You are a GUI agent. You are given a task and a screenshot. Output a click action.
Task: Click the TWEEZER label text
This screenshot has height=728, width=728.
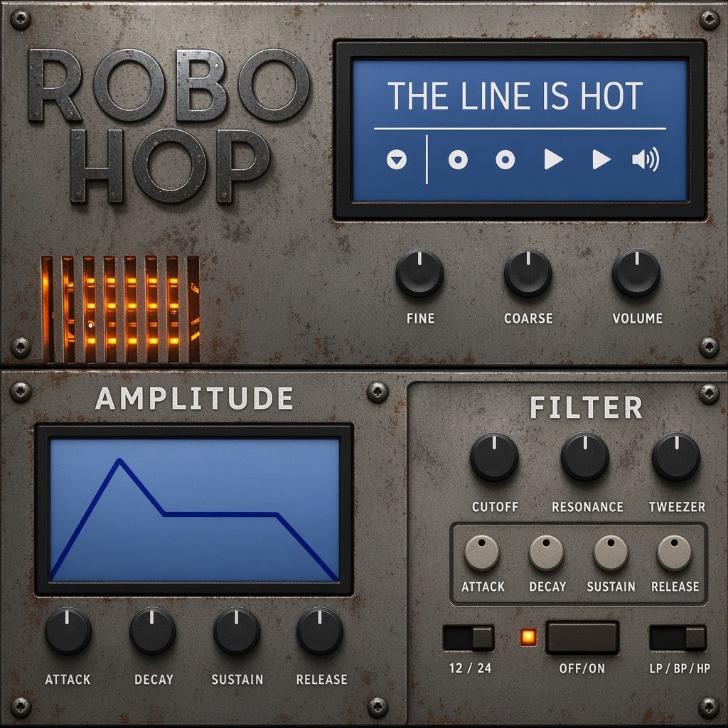677,507
